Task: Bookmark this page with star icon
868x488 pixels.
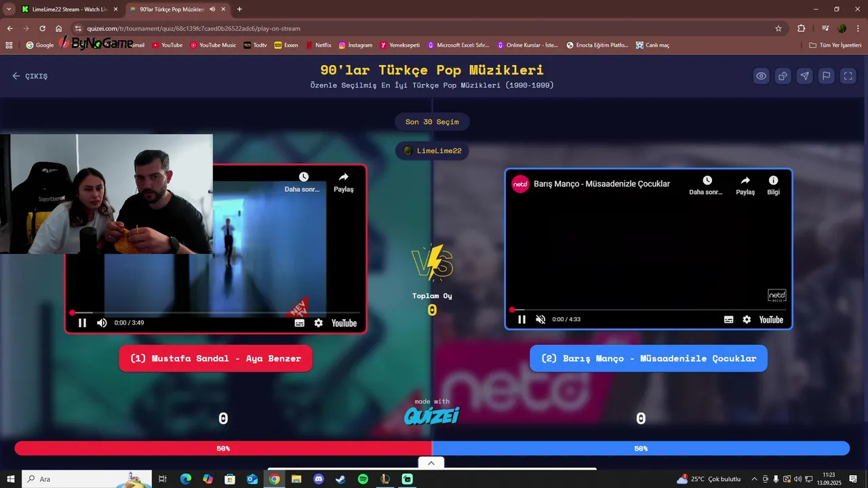Action: [x=778, y=28]
